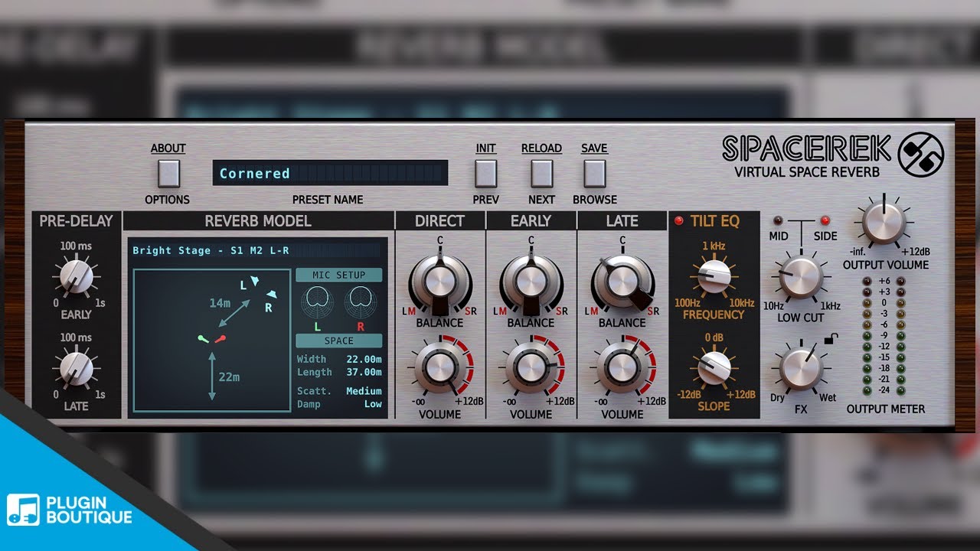
Task: Click the LATE balance knob
Action: click(x=622, y=283)
